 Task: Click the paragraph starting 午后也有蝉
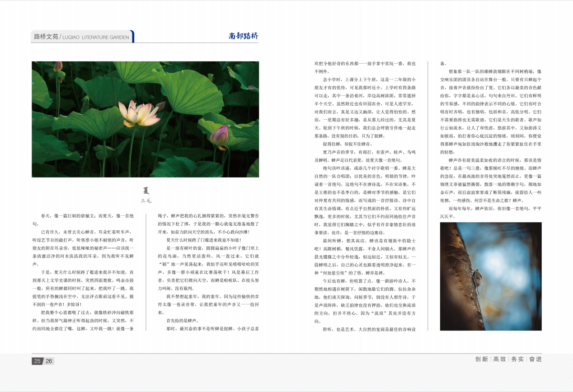pyautogui.click(x=365, y=300)
